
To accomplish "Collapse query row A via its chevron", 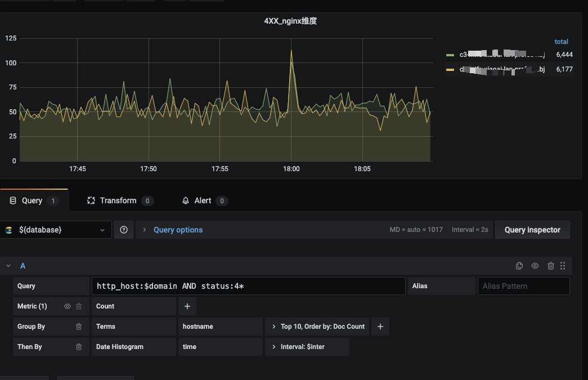I will point(8,265).
